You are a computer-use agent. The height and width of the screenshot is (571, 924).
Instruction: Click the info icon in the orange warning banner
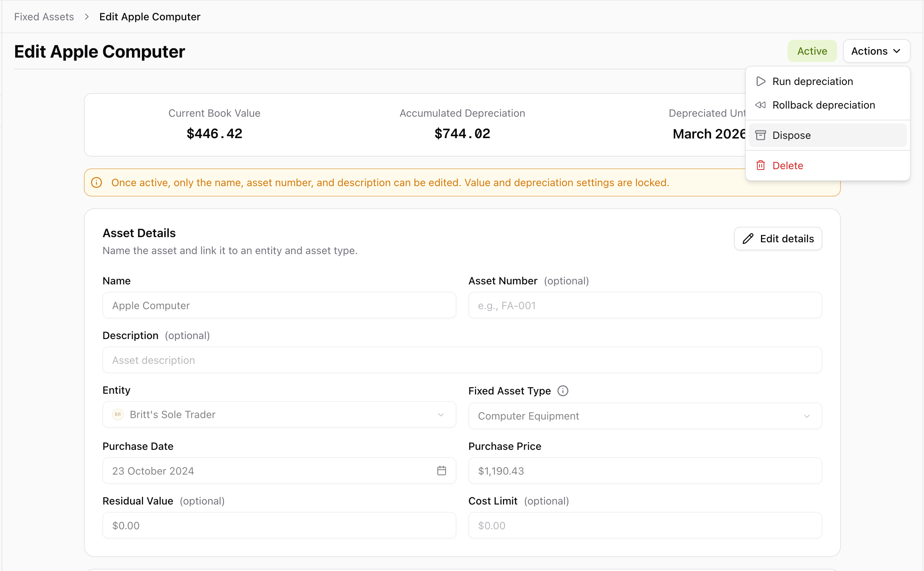point(97,183)
